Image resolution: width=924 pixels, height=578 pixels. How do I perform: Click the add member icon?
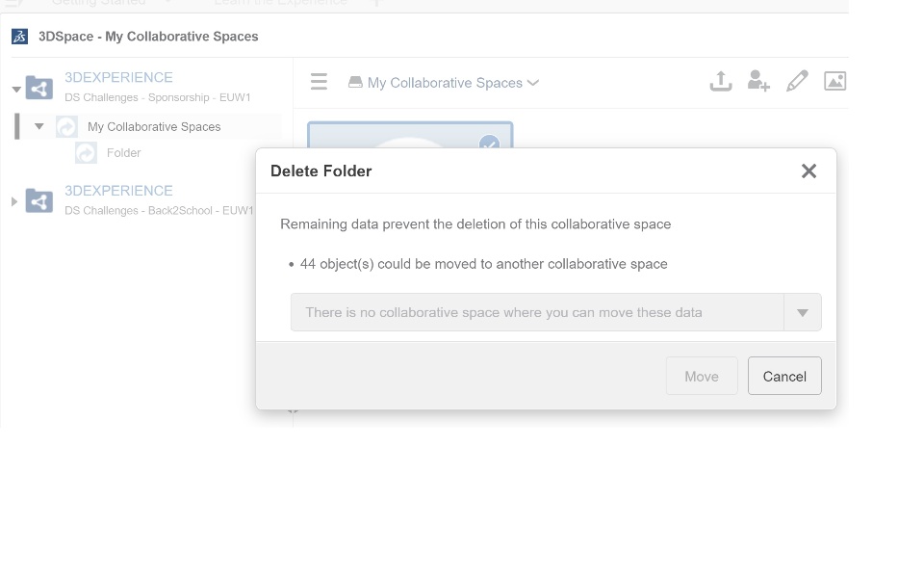pyautogui.click(x=758, y=82)
